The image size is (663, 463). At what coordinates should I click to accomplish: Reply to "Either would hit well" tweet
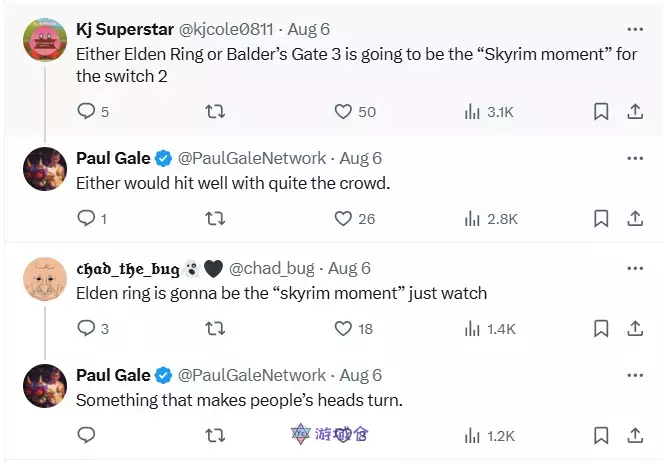(86, 217)
